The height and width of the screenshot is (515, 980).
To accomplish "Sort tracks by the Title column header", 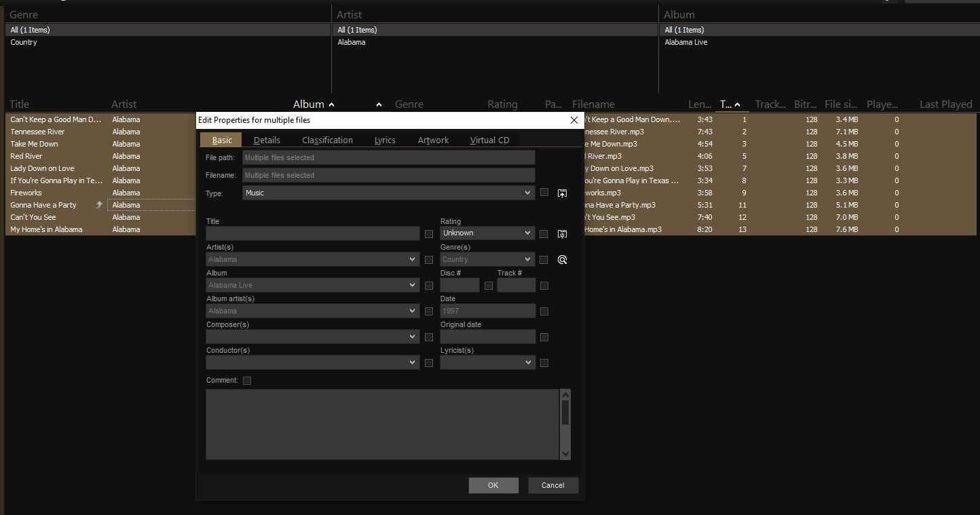I will (x=19, y=104).
